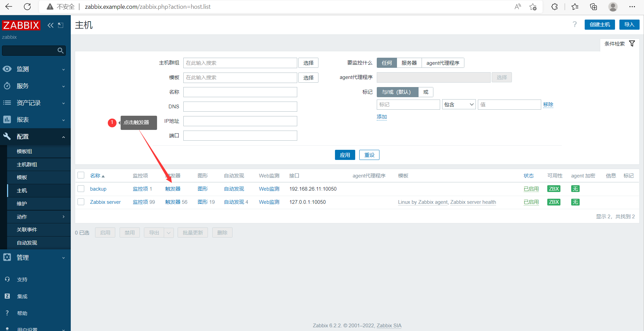Click the not-secure warning triangle icon

click(50, 7)
